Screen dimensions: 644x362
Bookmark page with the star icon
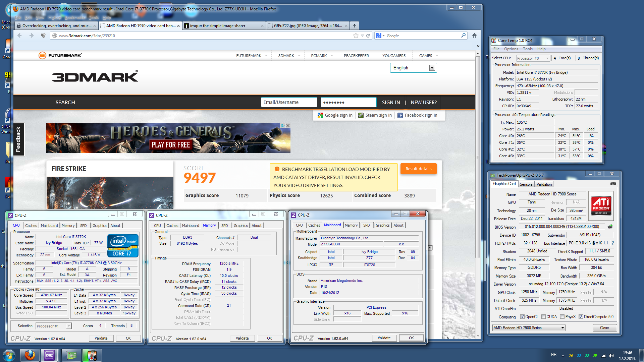(x=356, y=36)
